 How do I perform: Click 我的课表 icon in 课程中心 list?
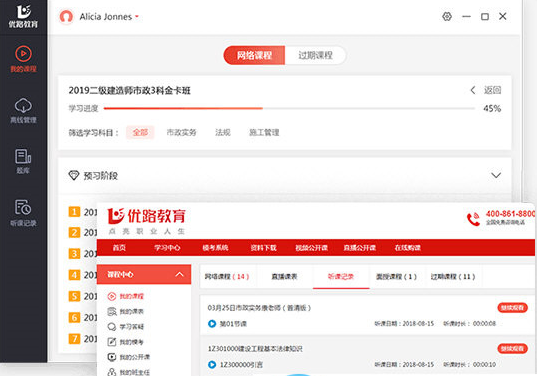pos(112,311)
